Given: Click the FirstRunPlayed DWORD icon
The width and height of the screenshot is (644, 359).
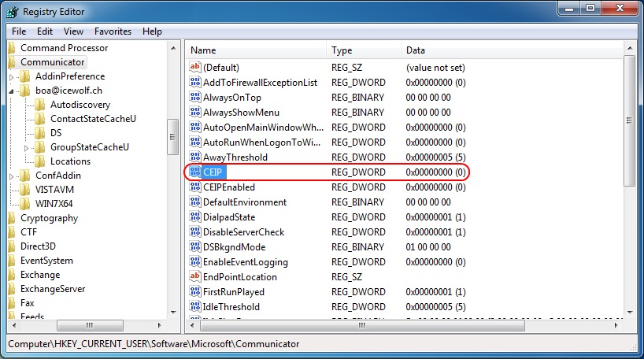Looking at the screenshot, I should click(195, 292).
